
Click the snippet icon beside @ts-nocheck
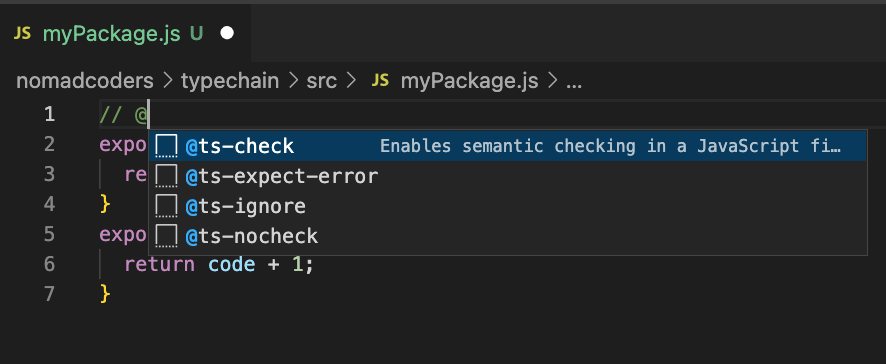167,236
